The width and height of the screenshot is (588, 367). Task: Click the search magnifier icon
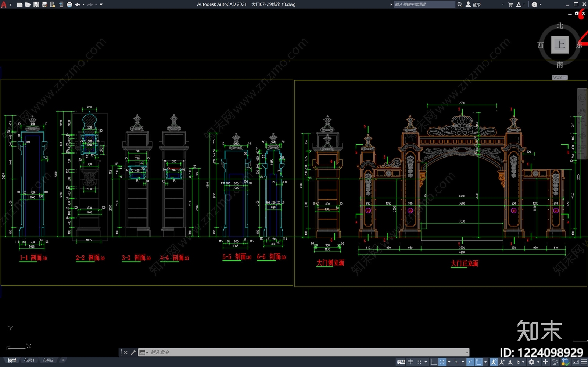coord(459,4)
